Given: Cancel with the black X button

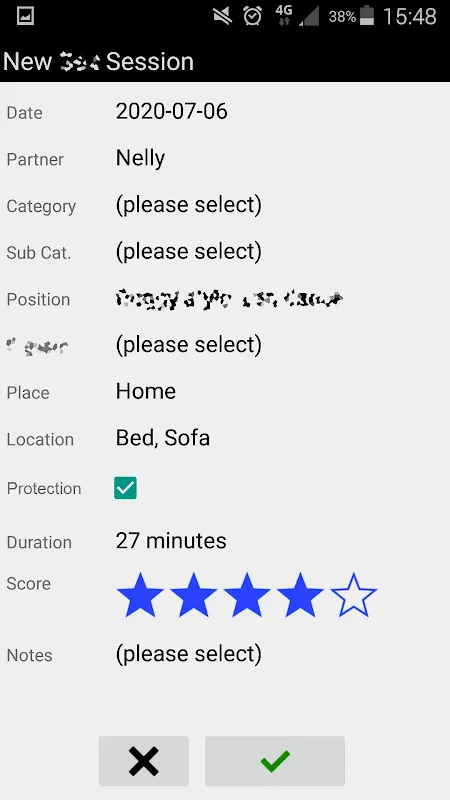Looking at the screenshot, I should tap(144, 761).
